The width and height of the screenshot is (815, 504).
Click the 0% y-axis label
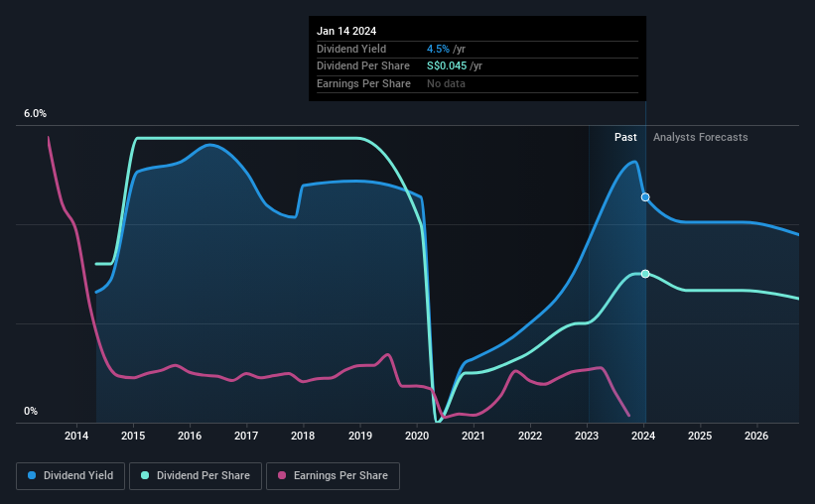pos(31,411)
